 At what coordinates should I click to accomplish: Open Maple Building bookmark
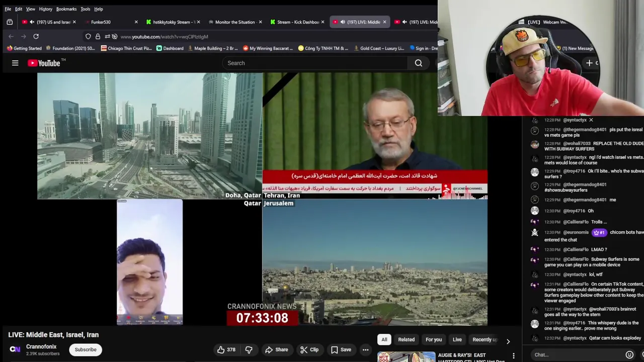pos(212,48)
